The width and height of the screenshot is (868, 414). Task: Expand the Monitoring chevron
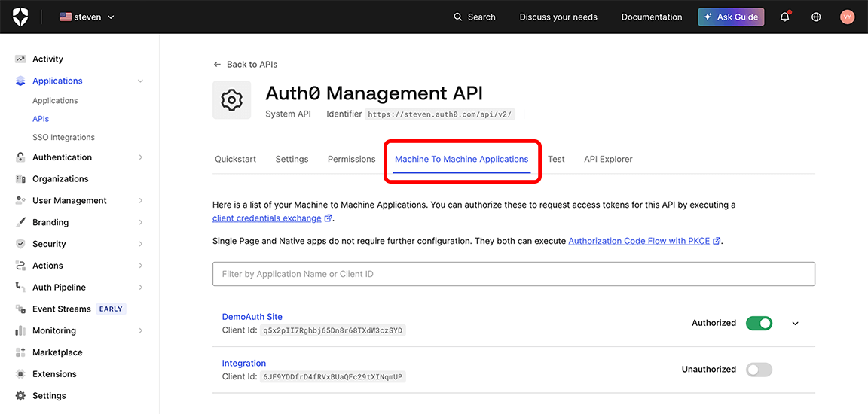click(x=141, y=330)
